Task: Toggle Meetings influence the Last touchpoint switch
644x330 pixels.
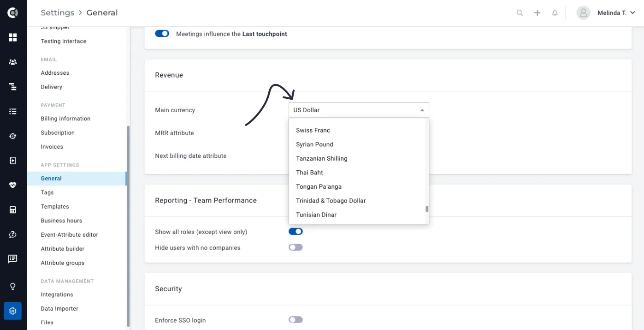Action: click(x=162, y=34)
